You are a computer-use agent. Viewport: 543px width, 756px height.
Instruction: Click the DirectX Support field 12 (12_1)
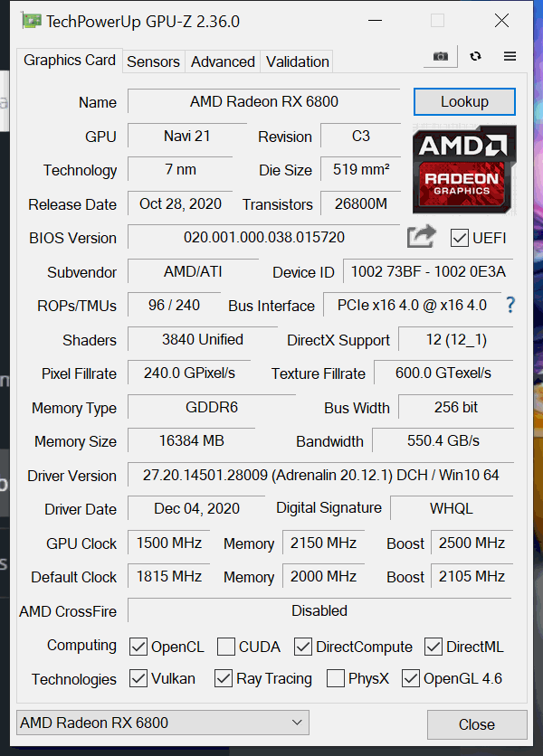pos(456,339)
